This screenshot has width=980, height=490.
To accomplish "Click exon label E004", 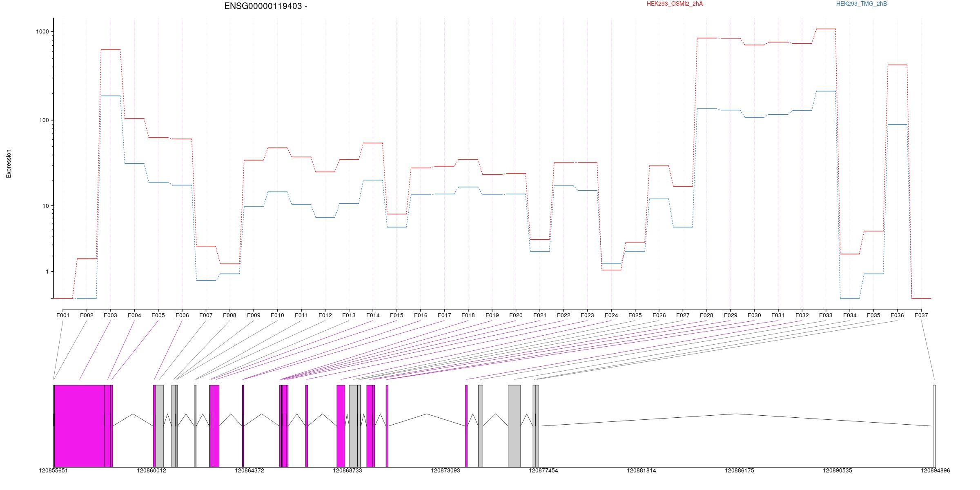I will (x=134, y=315).
